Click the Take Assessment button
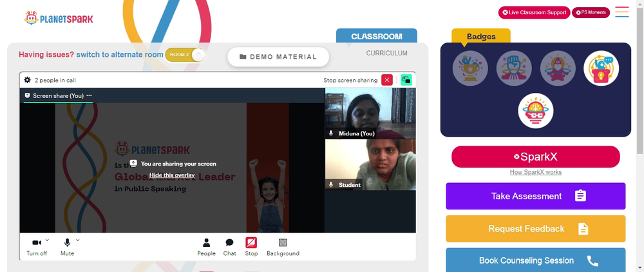 point(536,196)
